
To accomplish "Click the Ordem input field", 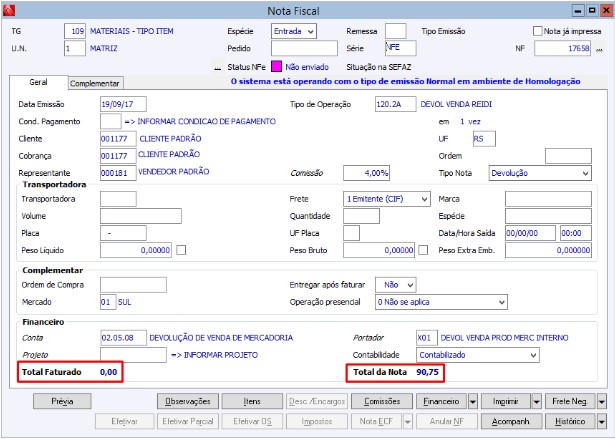I will [x=568, y=156].
